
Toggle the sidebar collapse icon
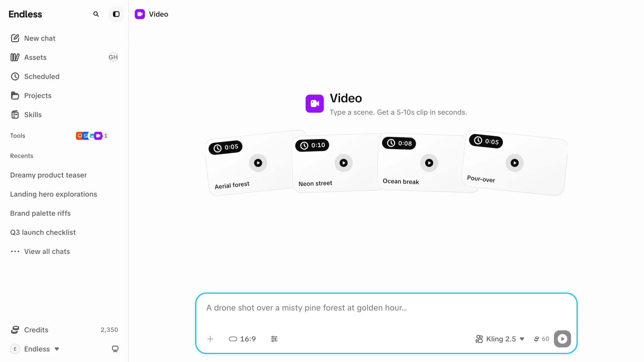point(116,14)
